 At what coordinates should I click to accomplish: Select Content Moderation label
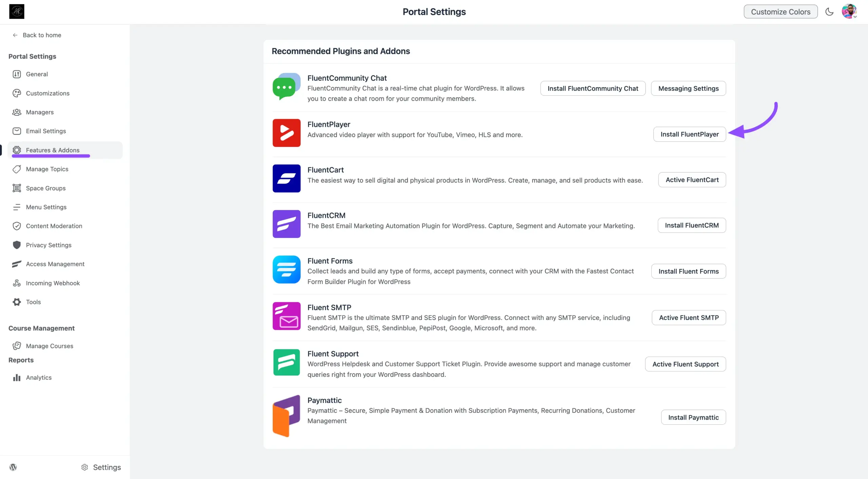(x=54, y=226)
